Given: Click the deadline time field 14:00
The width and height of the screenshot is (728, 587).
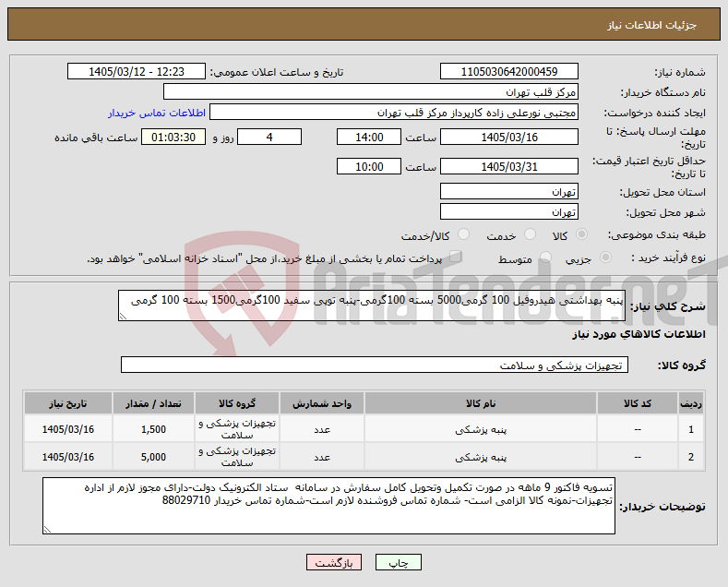Looking at the screenshot, I should point(369,137).
